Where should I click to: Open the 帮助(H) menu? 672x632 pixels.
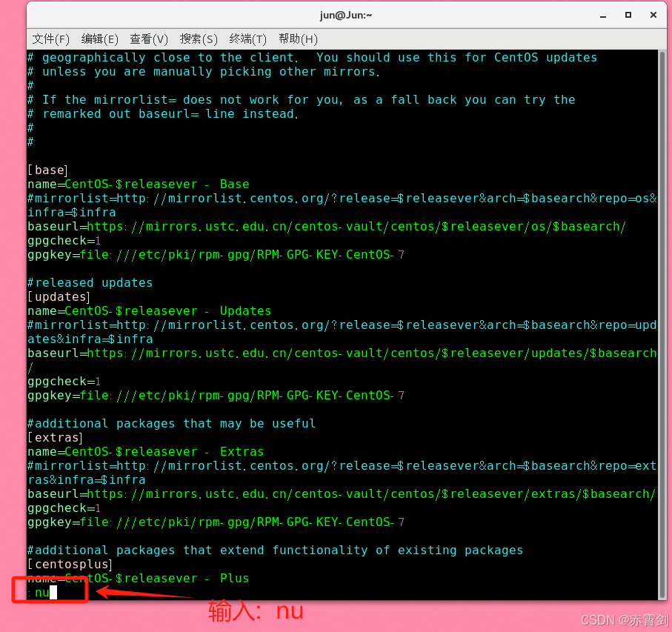point(298,39)
